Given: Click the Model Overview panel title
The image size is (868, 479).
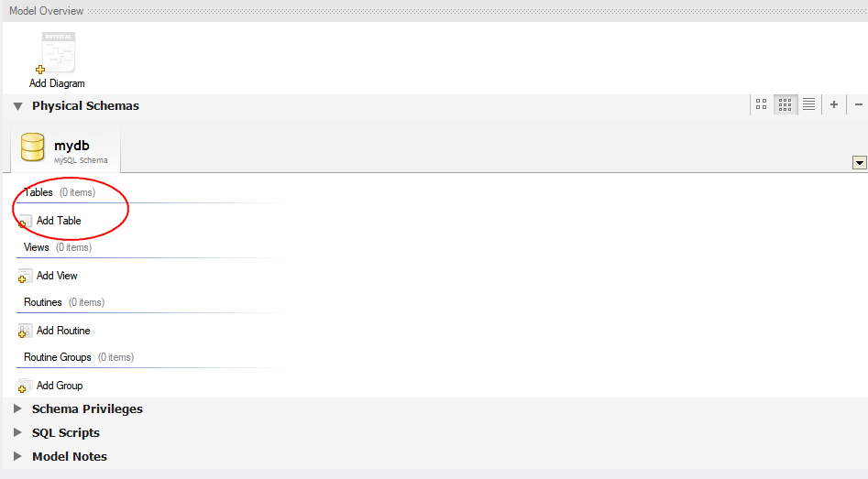Looking at the screenshot, I should coord(46,11).
